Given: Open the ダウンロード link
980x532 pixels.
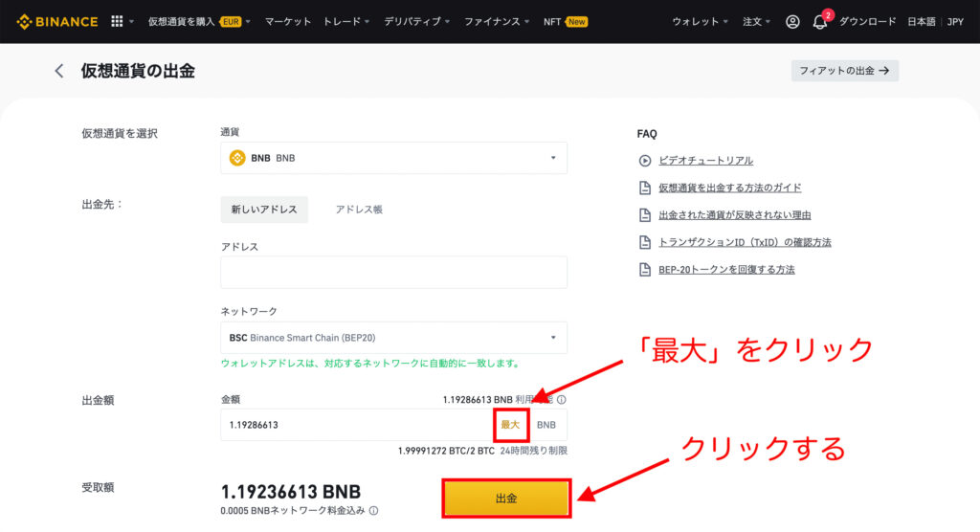Looking at the screenshot, I should coord(867,22).
